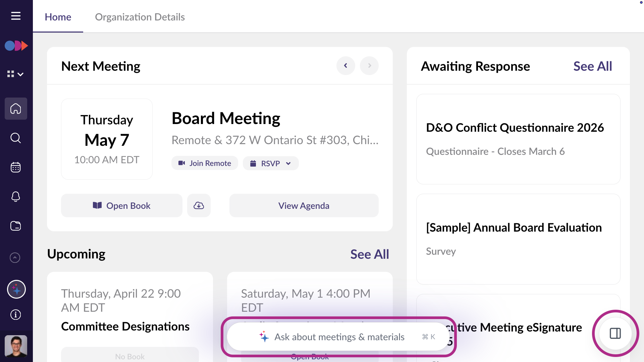Open the calendar icon in sidebar
644x362 pixels.
(x=16, y=167)
